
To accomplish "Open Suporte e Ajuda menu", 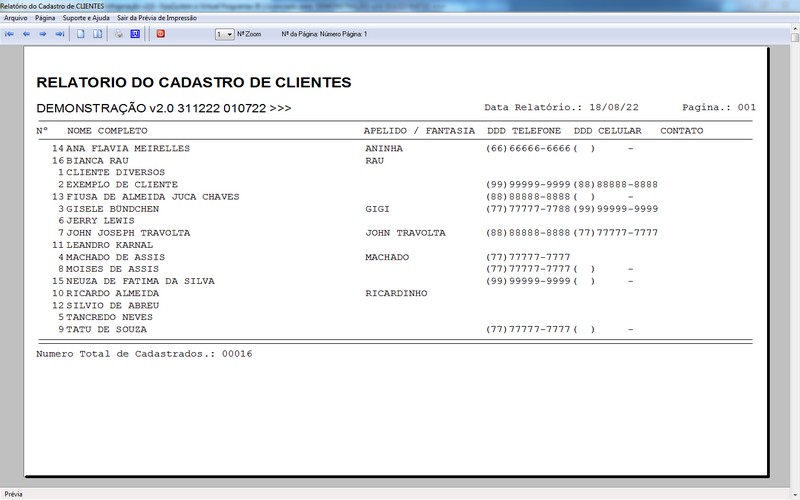I will [x=86, y=18].
